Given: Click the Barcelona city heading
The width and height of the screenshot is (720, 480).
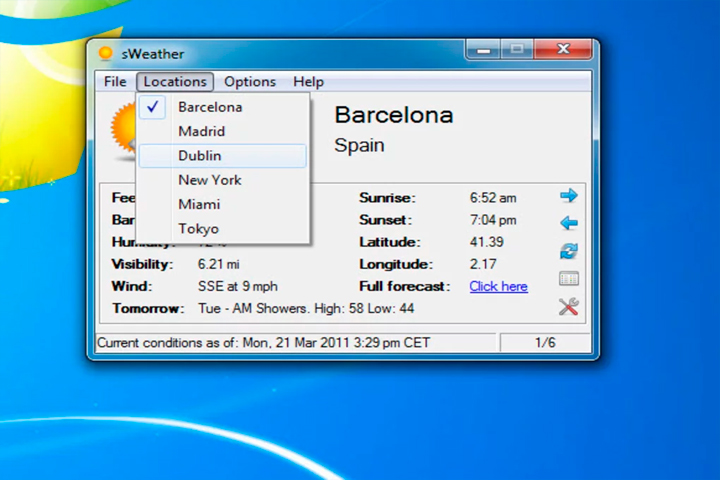Looking at the screenshot, I should 394,115.
